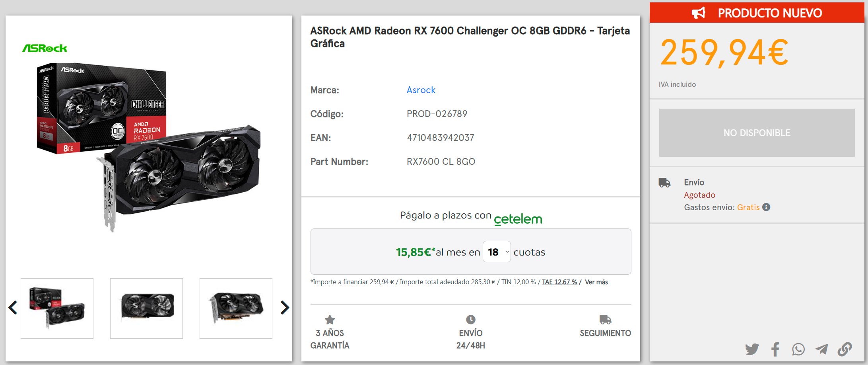Image resolution: width=868 pixels, height=365 pixels.
Task: Select the third thumbnail angled view
Action: coord(236,308)
